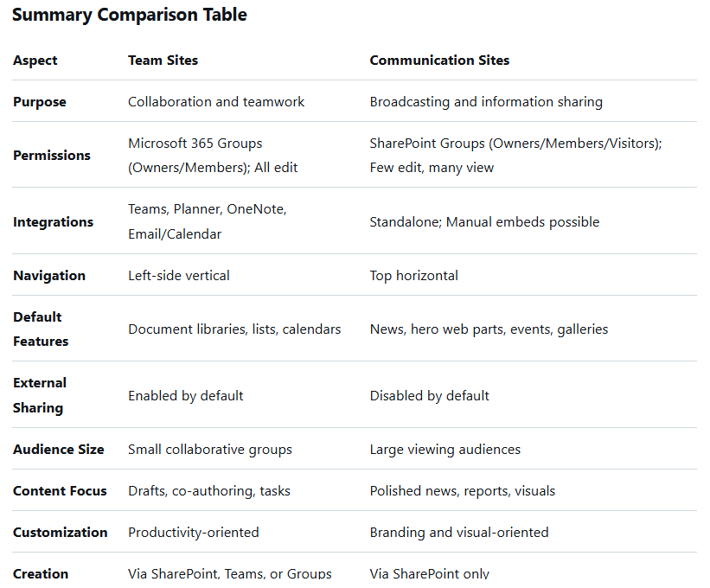Click the Communication Sites column header
The height and width of the screenshot is (588, 710).
click(x=439, y=61)
